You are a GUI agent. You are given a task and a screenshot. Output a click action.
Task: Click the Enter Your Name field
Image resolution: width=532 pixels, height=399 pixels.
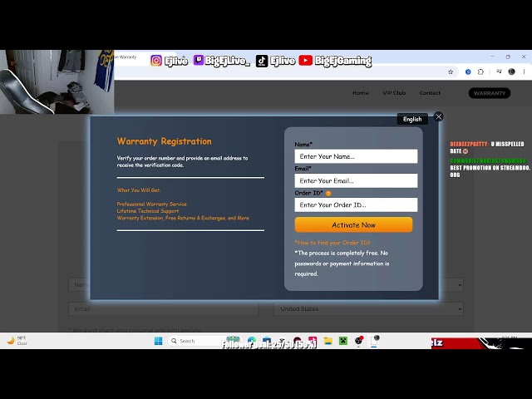pos(356,156)
